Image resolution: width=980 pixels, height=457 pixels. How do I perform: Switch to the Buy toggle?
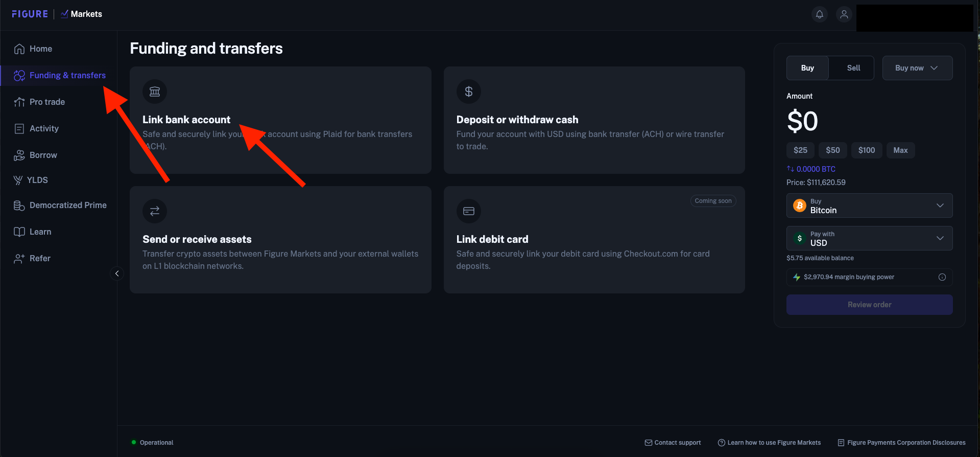pos(807,68)
